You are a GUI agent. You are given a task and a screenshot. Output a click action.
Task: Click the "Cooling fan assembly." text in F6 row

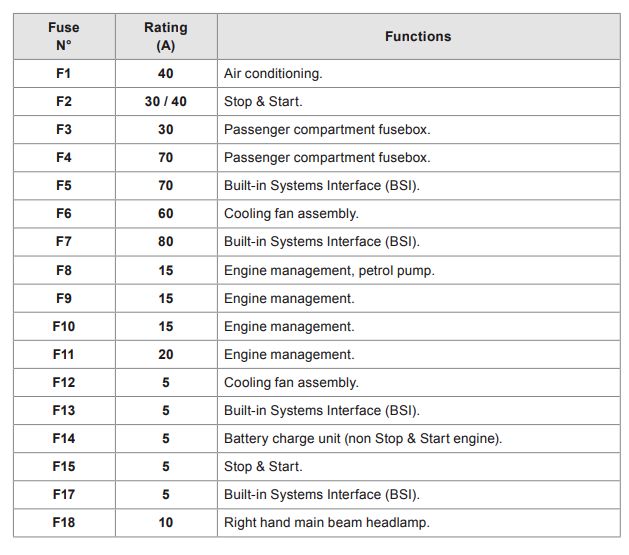[x=291, y=213]
